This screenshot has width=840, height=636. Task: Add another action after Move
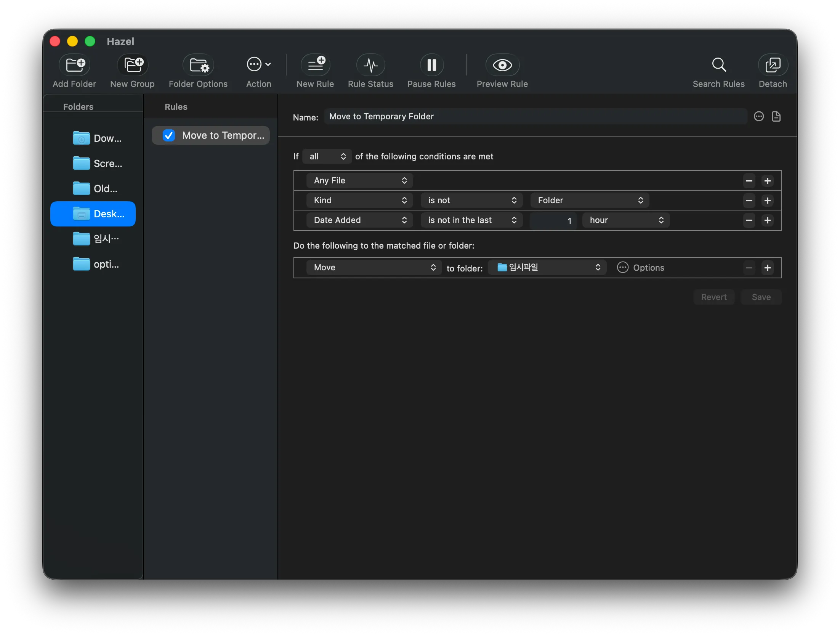click(x=768, y=268)
